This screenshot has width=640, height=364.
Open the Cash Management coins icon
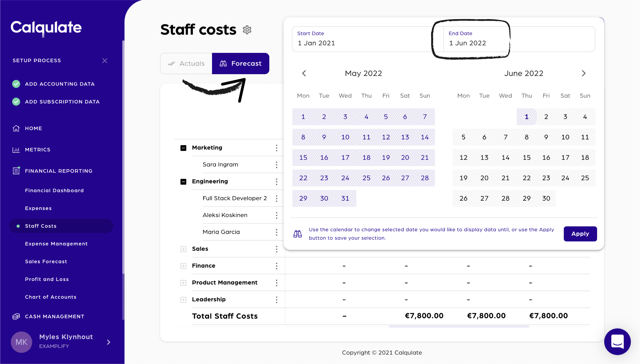pyautogui.click(x=16, y=316)
